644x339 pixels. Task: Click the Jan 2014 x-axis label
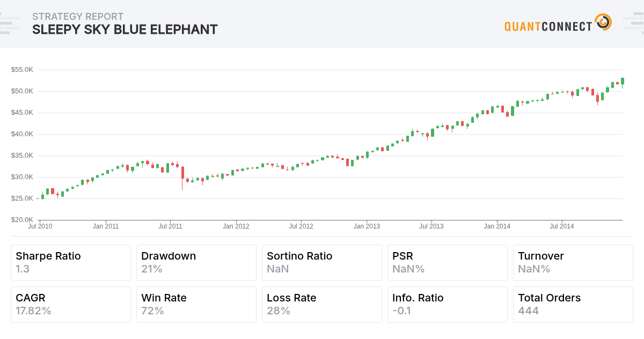pos(497,226)
